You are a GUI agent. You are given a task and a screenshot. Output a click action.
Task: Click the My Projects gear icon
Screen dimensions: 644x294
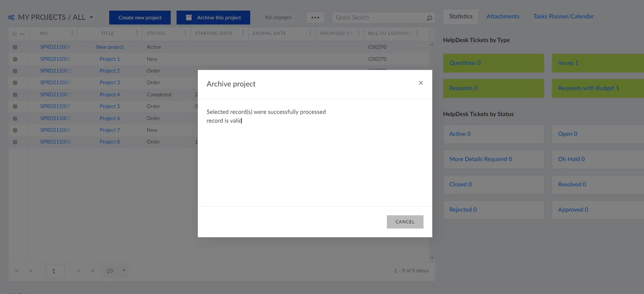tap(11, 17)
